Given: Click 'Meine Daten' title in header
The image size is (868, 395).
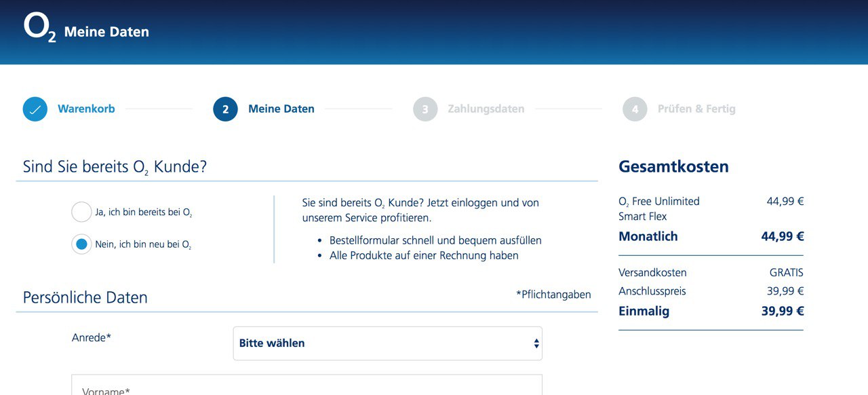Looking at the screenshot, I should pyautogui.click(x=106, y=32).
